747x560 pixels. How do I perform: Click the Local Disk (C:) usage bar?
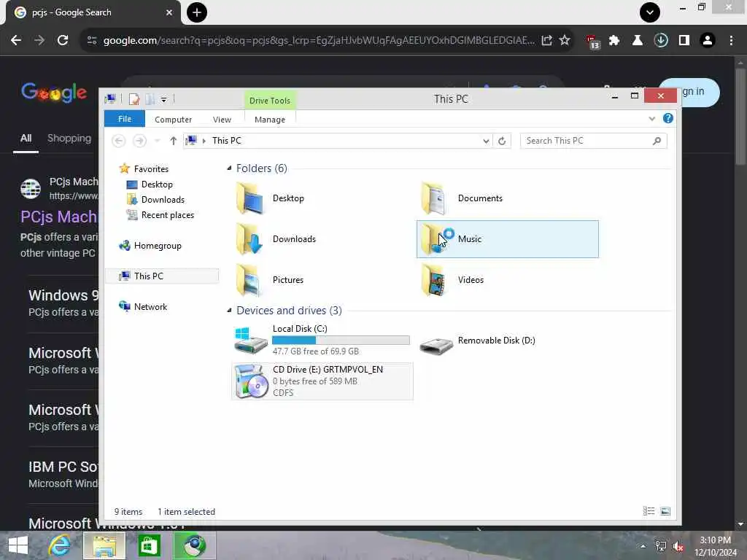[341, 340]
